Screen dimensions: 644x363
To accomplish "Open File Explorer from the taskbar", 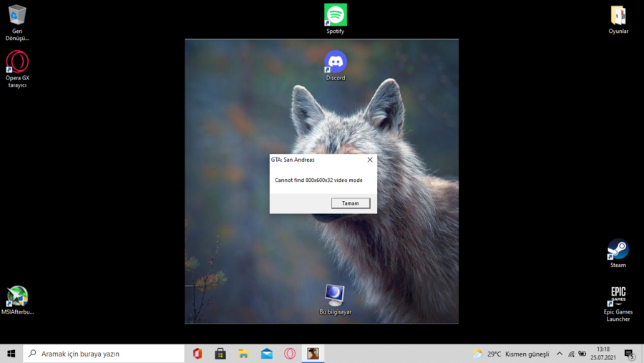I will (243, 354).
